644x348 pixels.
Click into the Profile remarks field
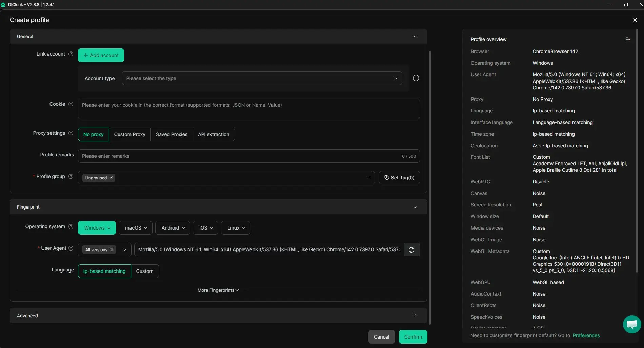(237, 156)
